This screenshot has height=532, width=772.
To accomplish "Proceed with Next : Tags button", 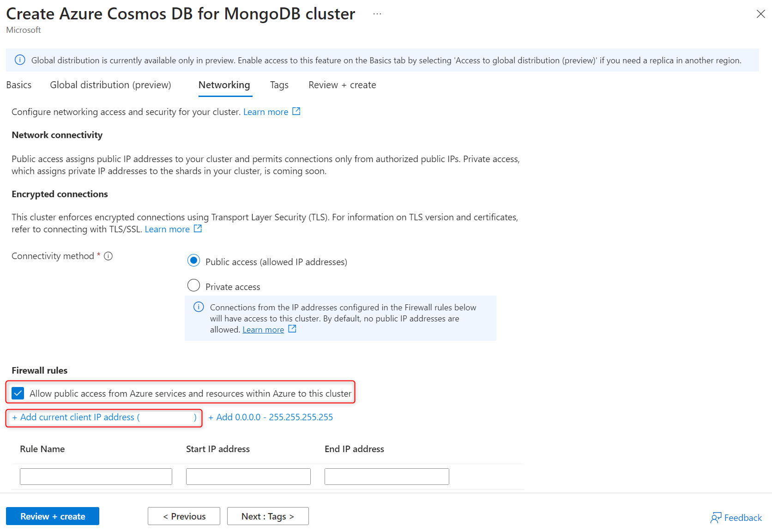I will coord(268,516).
